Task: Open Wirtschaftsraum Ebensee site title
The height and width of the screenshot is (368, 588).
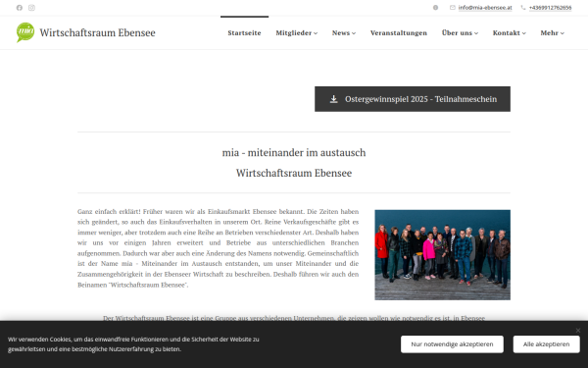Action: (x=97, y=32)
